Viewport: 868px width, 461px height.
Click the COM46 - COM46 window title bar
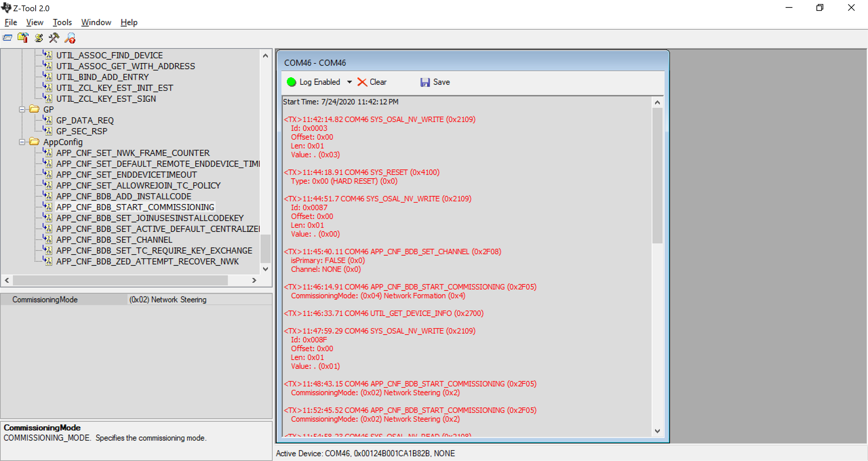point(473,62)
